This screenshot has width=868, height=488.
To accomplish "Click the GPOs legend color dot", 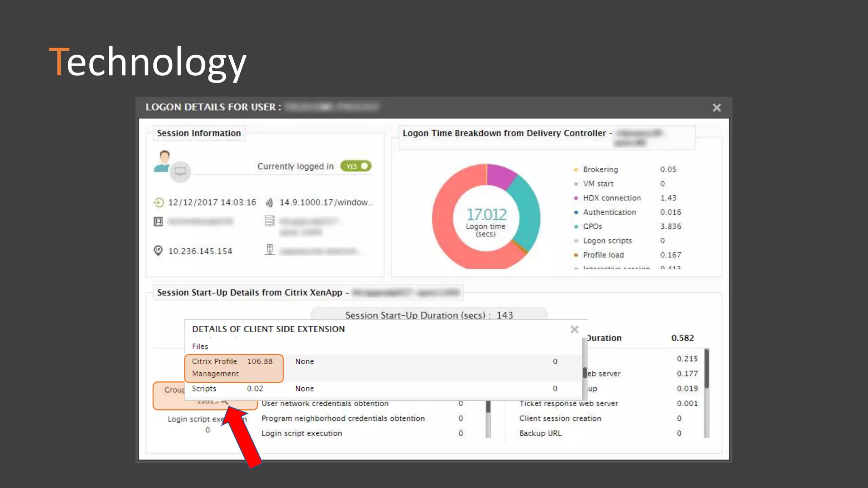I will point(576,227).
